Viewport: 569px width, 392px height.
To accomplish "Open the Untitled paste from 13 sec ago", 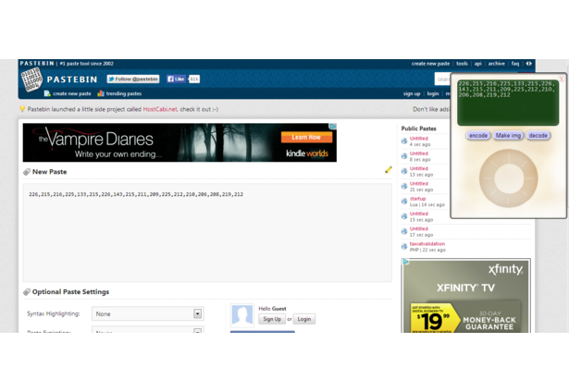I will point(419,168).
